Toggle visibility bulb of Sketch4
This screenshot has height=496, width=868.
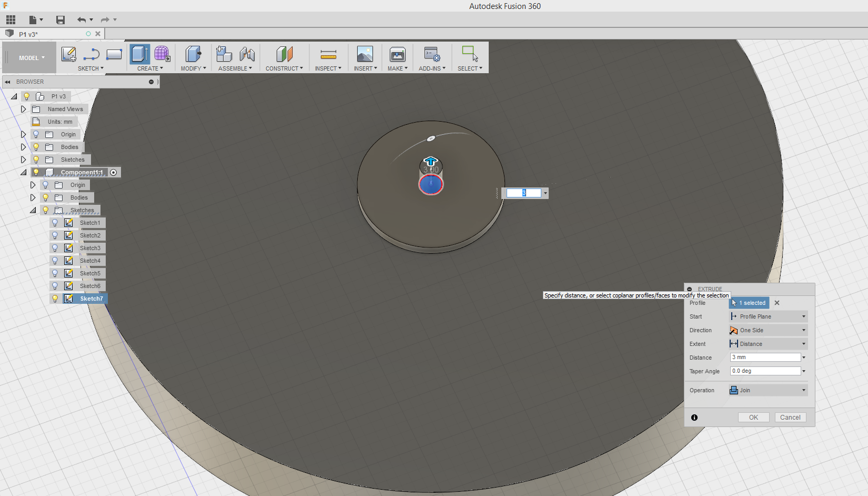(55, 261)
